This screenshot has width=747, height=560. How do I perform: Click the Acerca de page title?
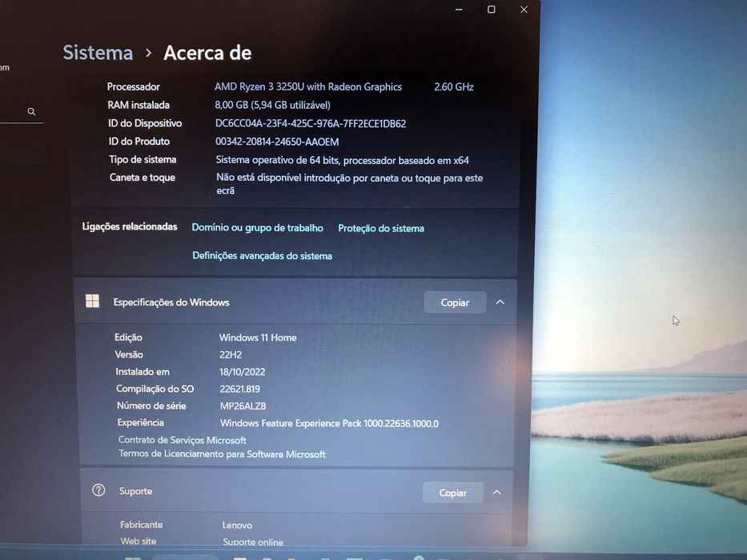pos(207,53)
